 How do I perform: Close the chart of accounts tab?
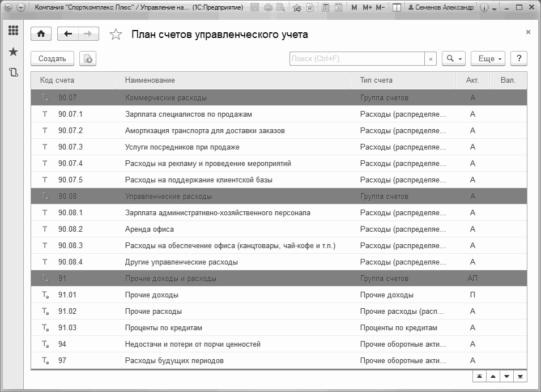(x=528, y=32)
